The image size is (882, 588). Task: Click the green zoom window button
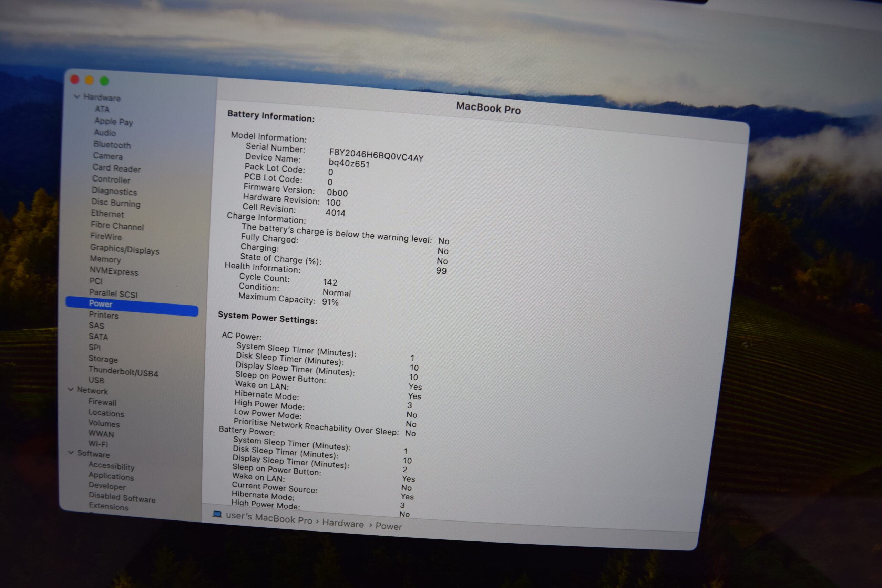point(104,81)
